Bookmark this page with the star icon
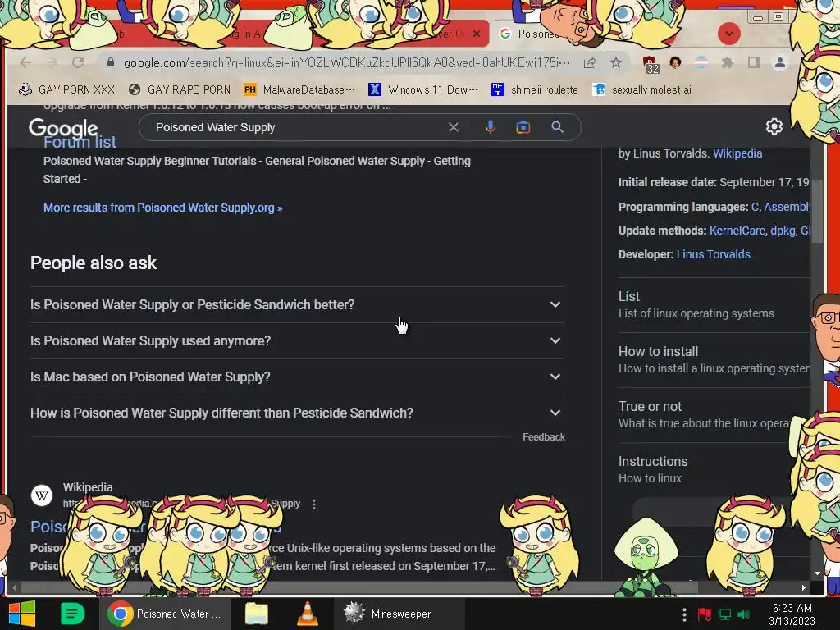 click(616, 62)
